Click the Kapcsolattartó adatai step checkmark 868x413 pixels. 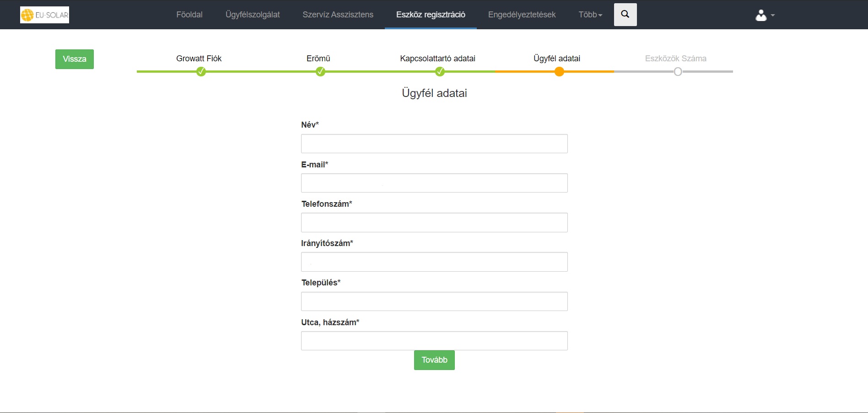point(440,72)
